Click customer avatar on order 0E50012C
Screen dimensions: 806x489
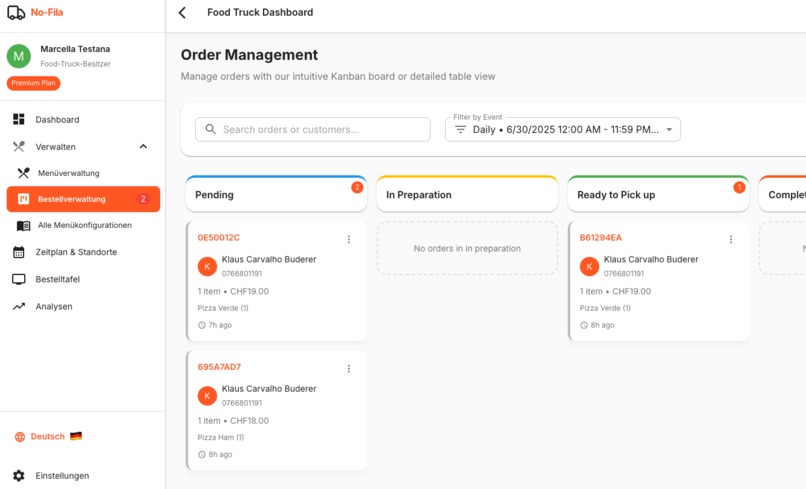[207, 266]
